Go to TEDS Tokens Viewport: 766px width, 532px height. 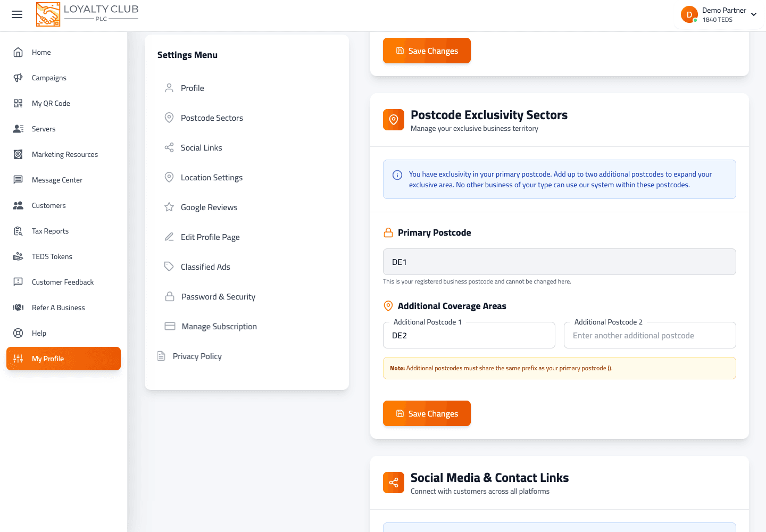pyautogui.click(x=64, y=256)
